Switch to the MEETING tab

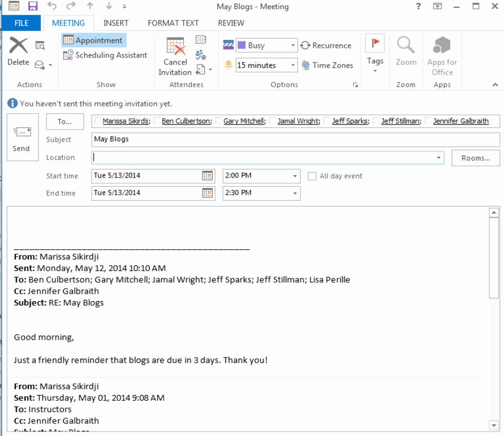(68, 23)
